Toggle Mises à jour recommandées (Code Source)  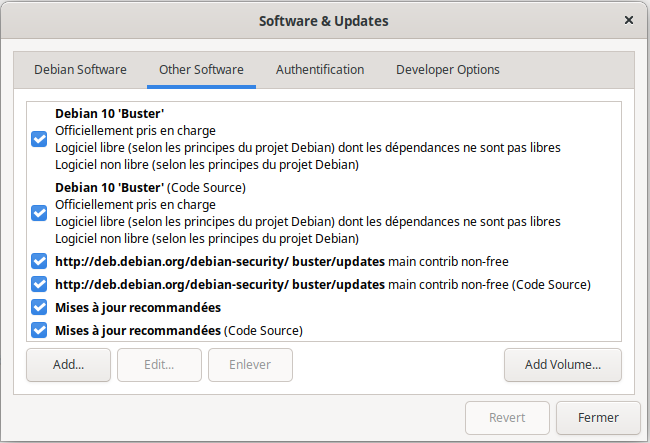(39, 330)
